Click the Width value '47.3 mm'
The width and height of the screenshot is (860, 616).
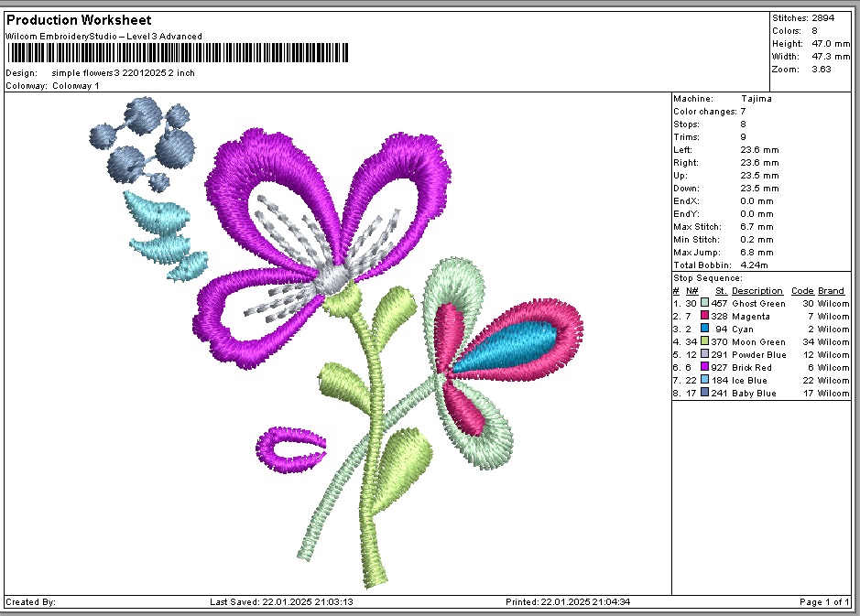[x=831, y=57]
